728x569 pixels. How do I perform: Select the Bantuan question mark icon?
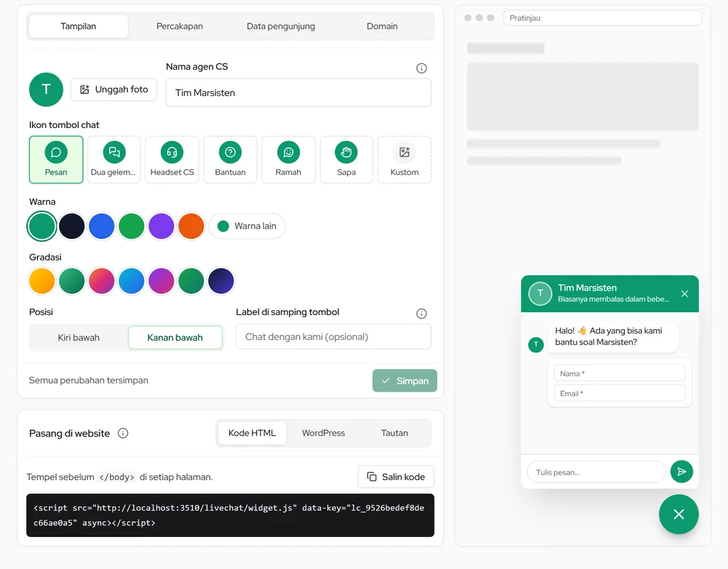pyautogui.click(x=230, y=159)
